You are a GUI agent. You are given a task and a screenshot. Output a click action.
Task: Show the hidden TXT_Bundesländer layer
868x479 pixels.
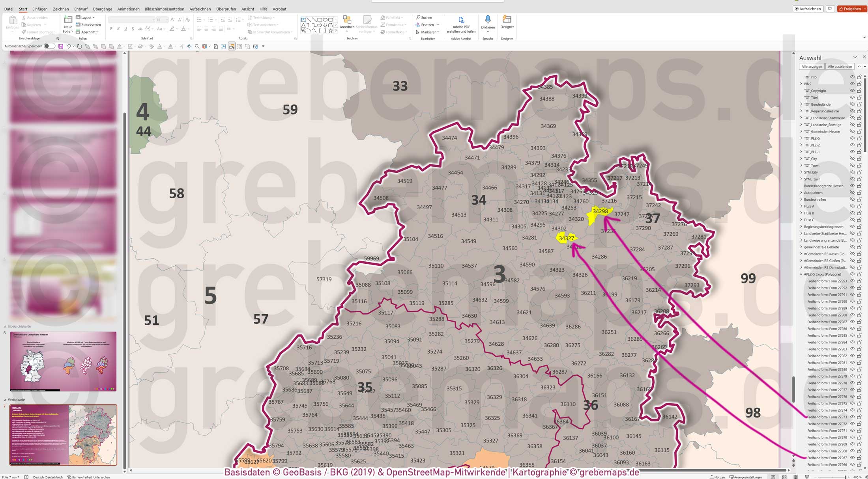pos(853,104)
